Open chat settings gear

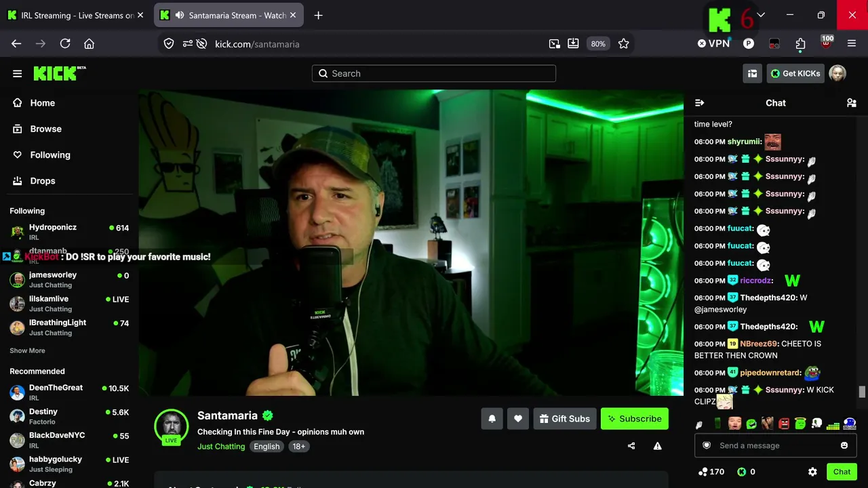(x=812, y=472)
